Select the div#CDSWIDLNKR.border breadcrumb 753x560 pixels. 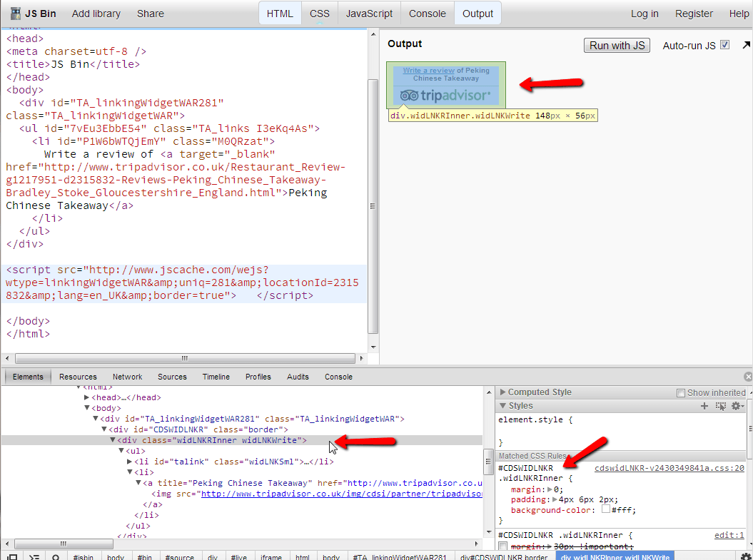point(504,557)
